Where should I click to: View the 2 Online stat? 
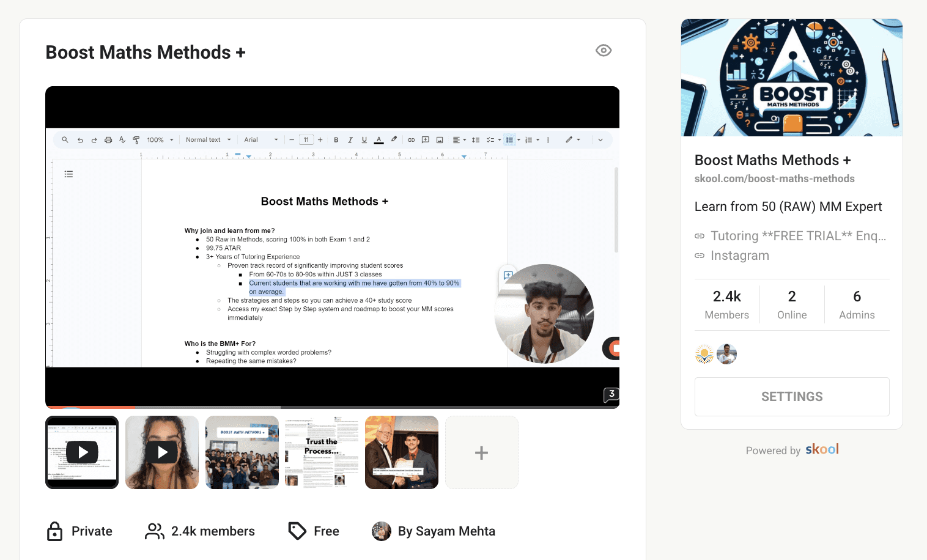792,304
